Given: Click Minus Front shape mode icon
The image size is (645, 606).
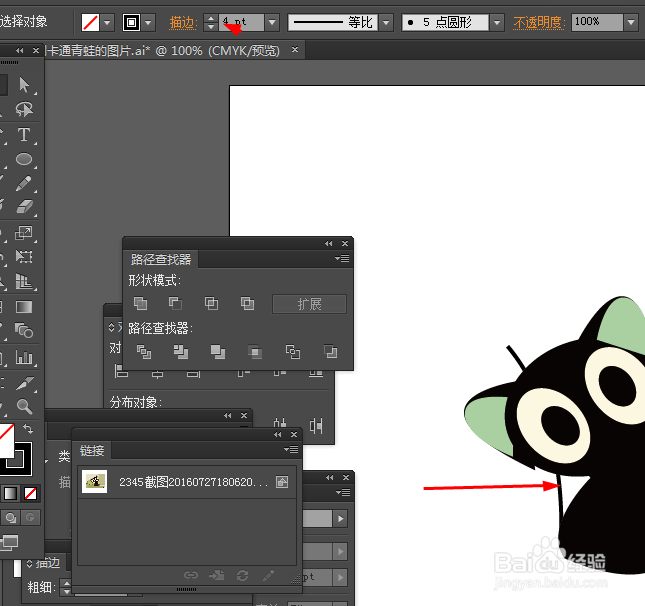Looking at the screenshot, I should coord(176,304).
